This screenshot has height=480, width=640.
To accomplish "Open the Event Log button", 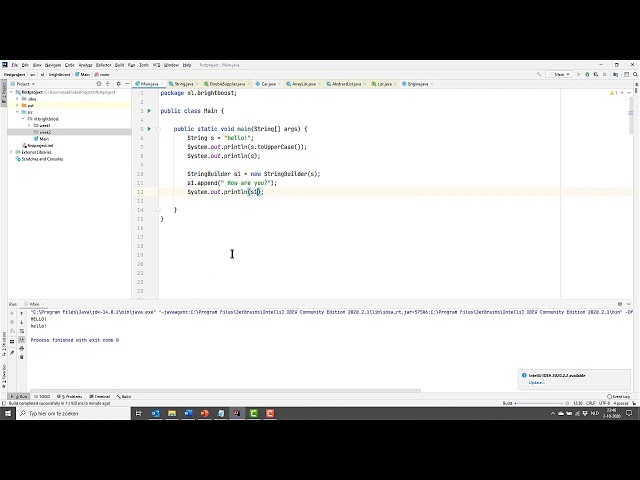I will [x=619, y=396].
